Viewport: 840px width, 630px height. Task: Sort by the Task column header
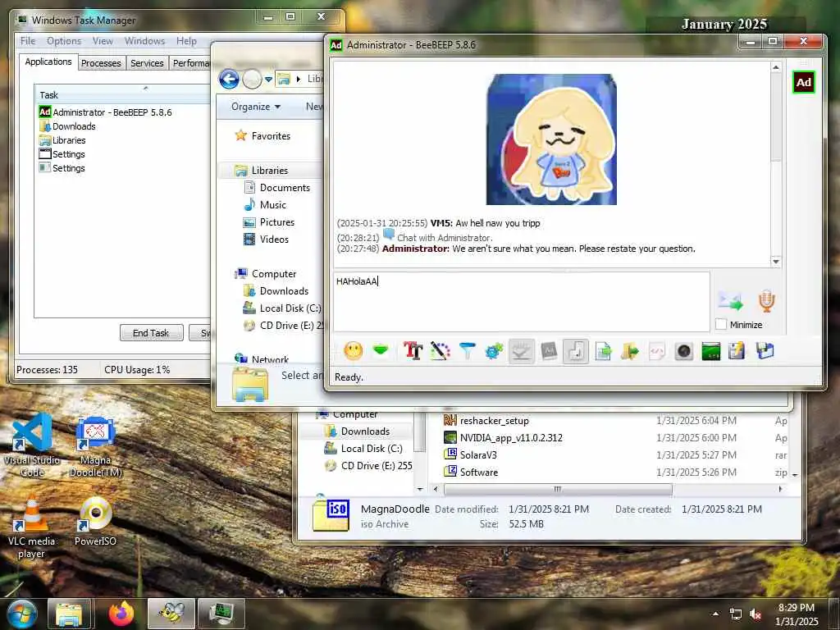coord(123,95)
